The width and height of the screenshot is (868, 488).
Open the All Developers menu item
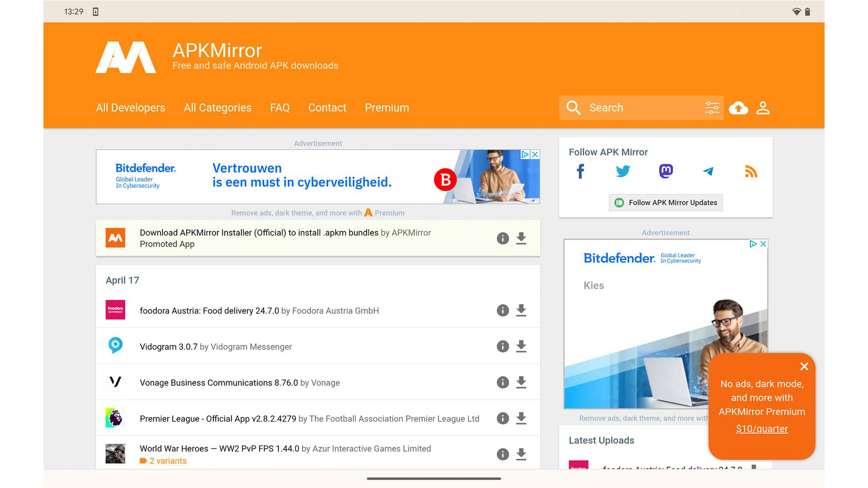(130, 108)
